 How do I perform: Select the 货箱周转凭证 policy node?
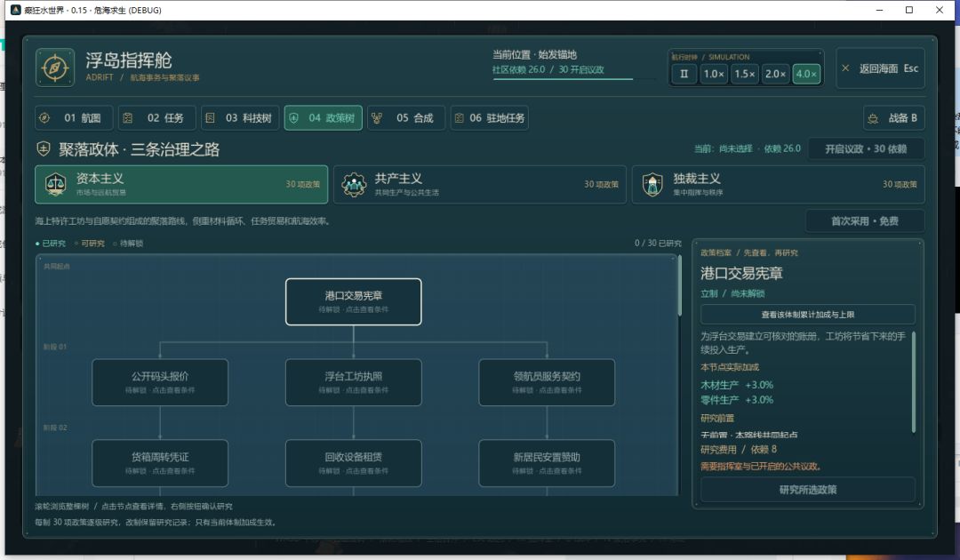pos(160,463)
